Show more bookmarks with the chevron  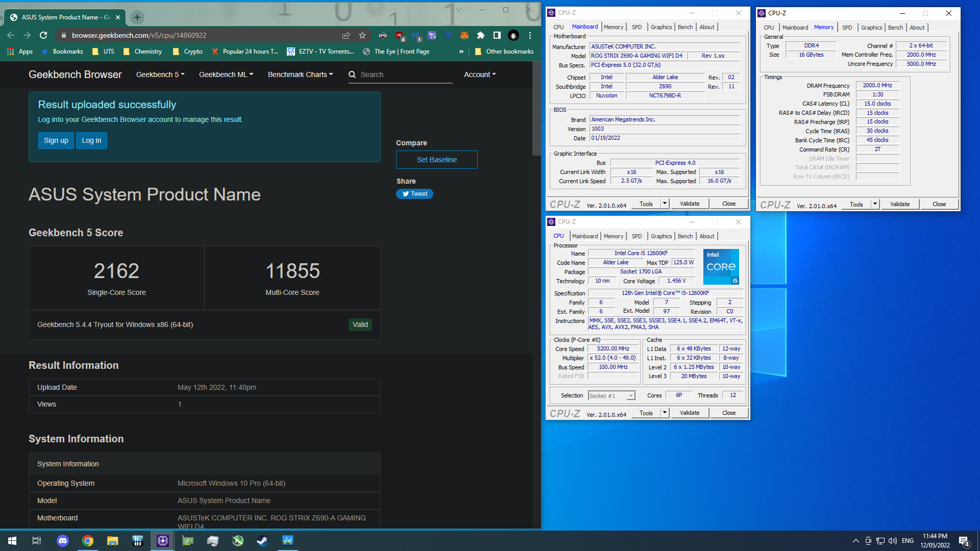[x=461, y=52]
